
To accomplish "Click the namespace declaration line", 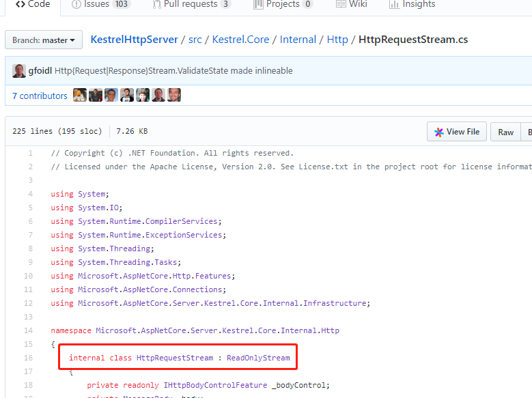I will click(195, 330).
